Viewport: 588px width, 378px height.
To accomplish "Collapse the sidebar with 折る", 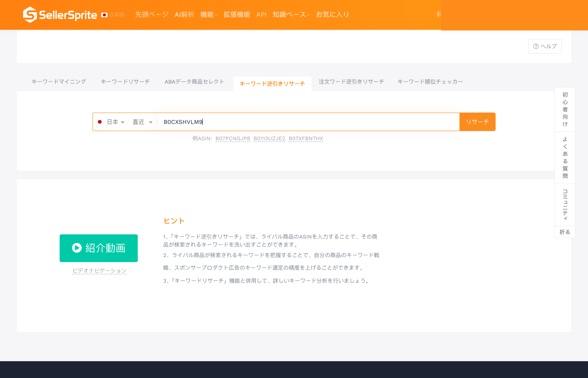I will (x=564, y=232).
